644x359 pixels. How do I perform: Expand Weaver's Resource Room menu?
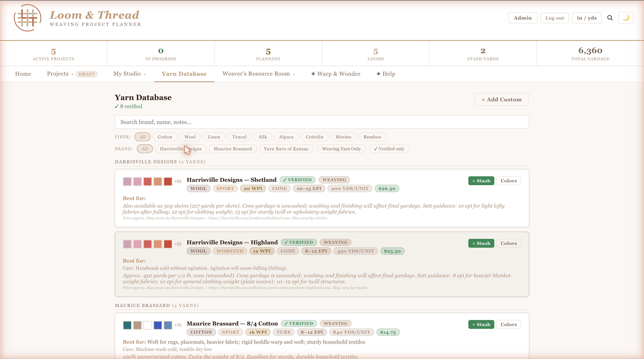coord(259,74)
